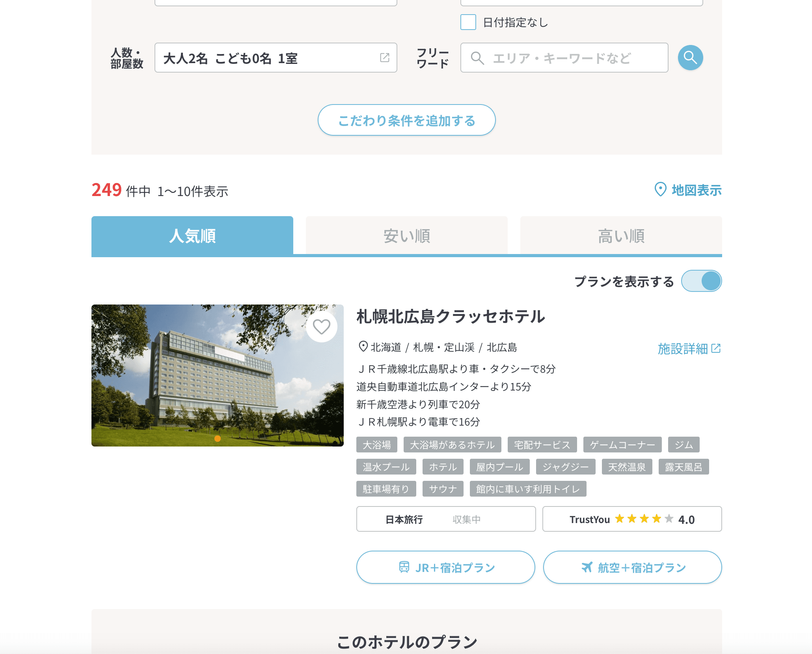812x654 pixels.
Task: Expand こだわり条件を追加する options
Action: (x=406, y=120)
